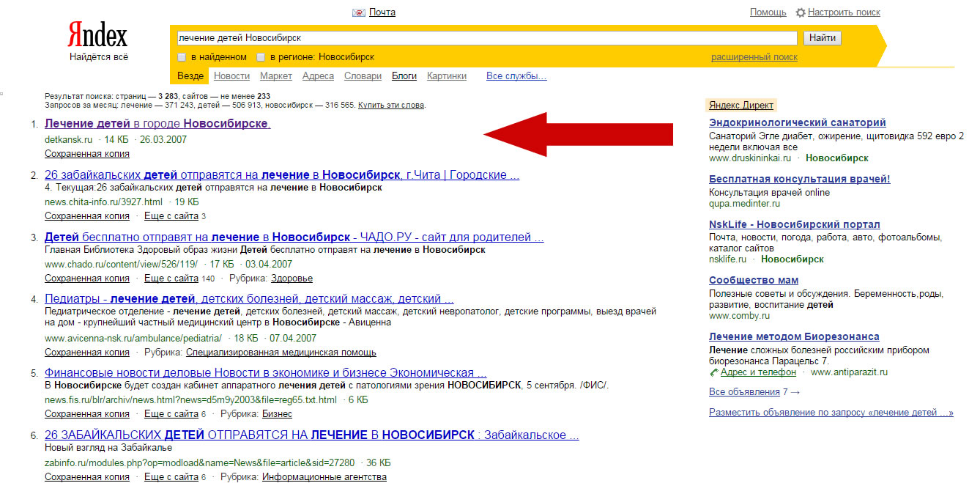980x483 pixels.
Task: Click the envelope icon beside Почта
Action: [359, 12]
